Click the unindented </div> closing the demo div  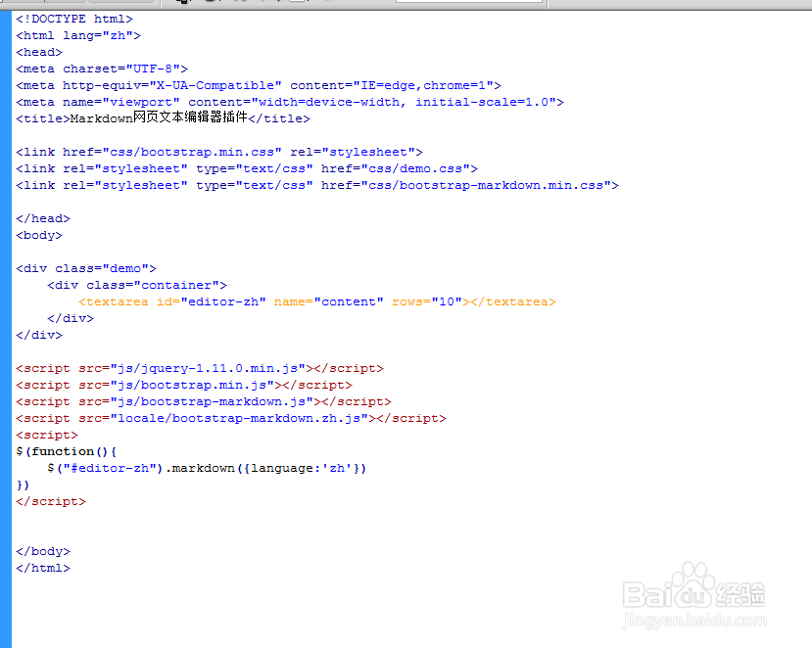click(x=39, y=335)
